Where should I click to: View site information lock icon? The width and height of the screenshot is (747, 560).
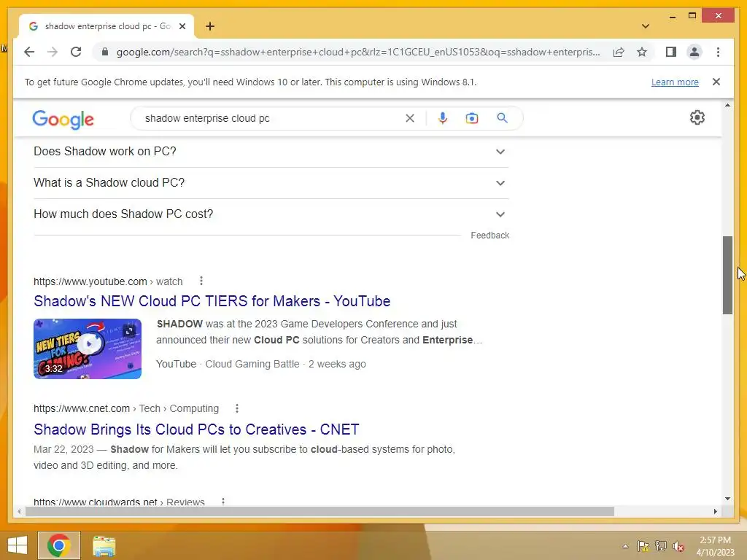point(105,52)
